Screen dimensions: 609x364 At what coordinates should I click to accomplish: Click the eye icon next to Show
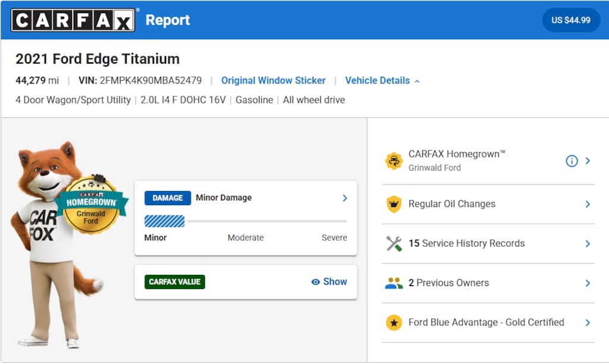pos(315,282)
